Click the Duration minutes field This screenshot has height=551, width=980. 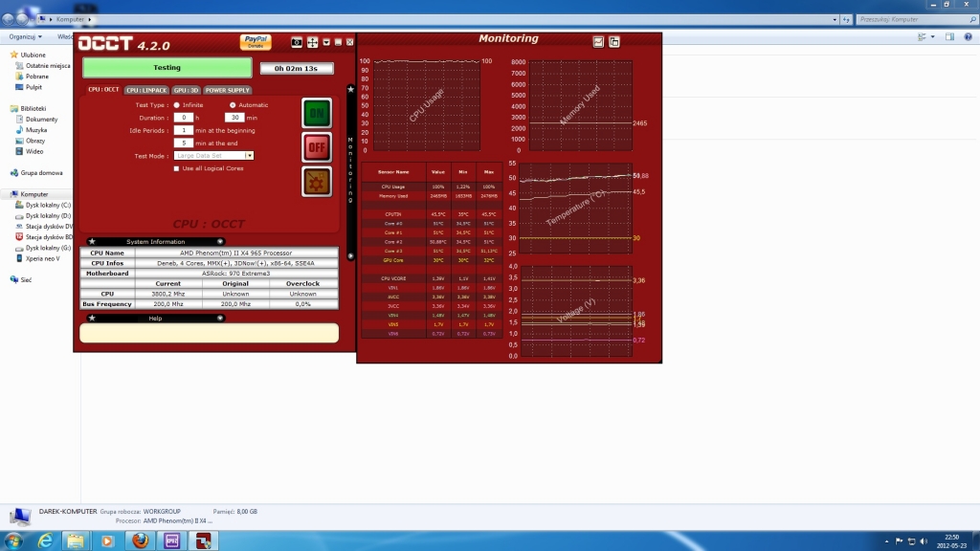pyautogui.click(x=234, y=118)
